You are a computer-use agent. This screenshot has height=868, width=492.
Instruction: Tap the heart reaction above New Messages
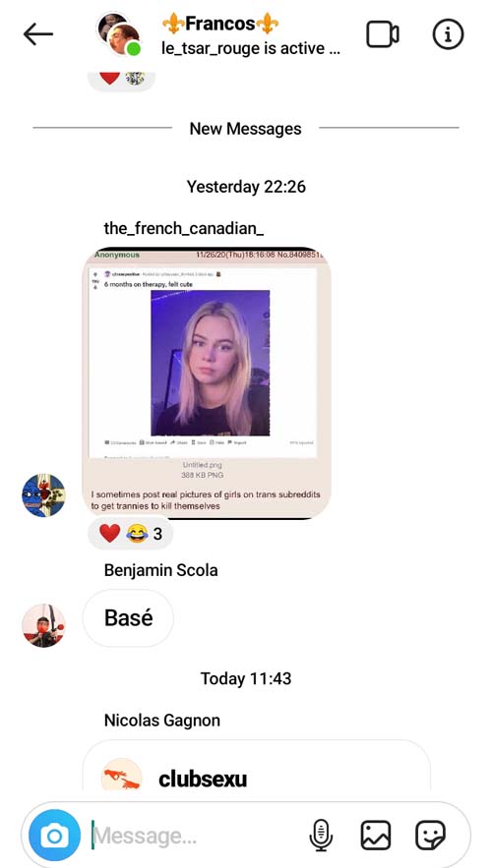109,77
